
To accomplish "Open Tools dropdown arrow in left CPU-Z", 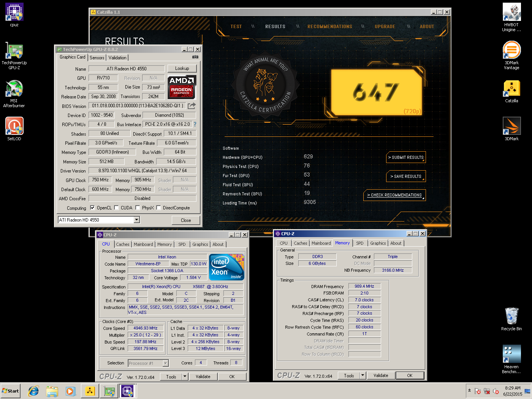I will (185, 377).
